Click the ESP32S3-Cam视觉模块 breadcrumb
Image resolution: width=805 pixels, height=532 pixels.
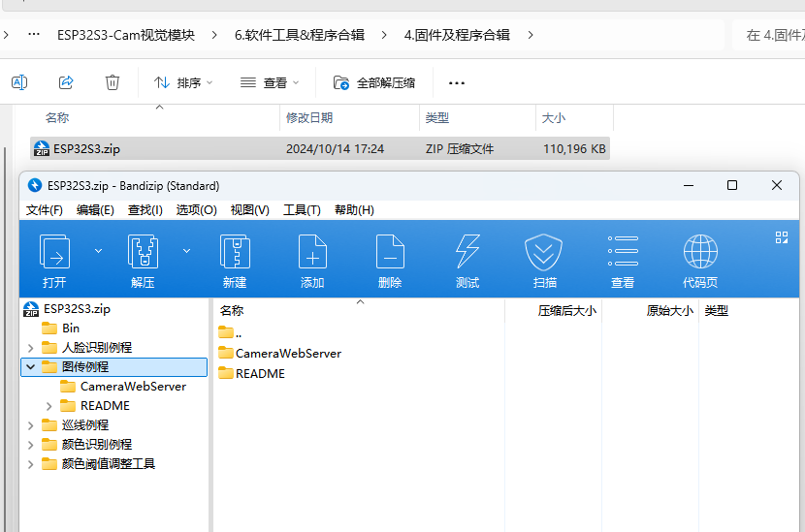pos(126,35)
